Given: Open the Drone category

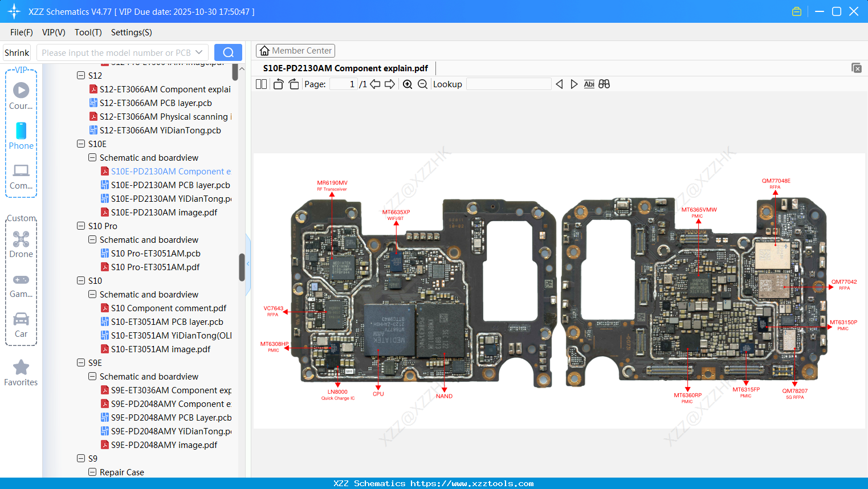Looking at the screenshot, I should click(x=21, y=244).
